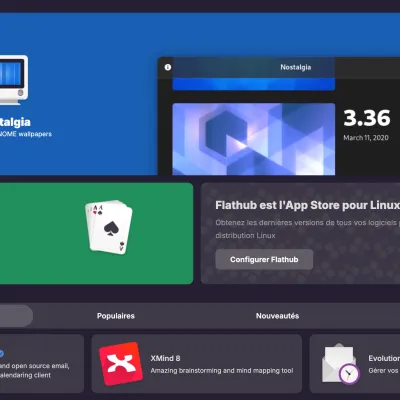The height and width of the screenshot is (400, 400).
Task: Click the blue wallpaper strip above 3.36
Action: 254,84
